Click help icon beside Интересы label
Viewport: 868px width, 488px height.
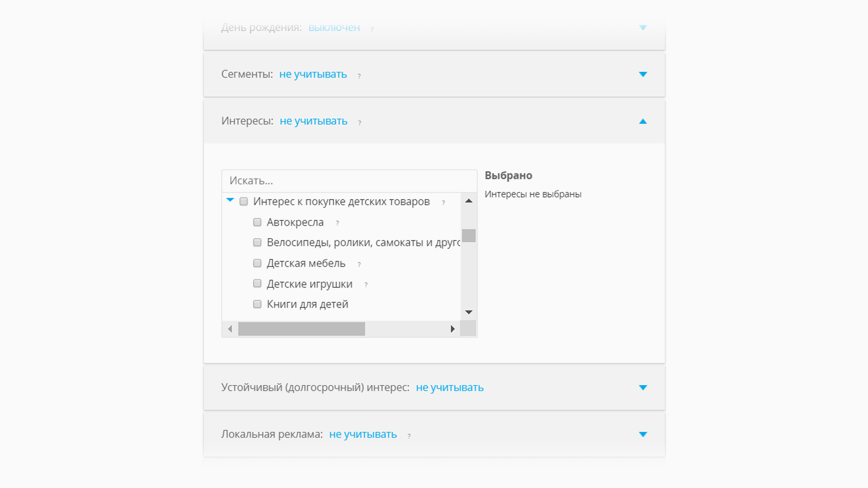click(359, 123)
